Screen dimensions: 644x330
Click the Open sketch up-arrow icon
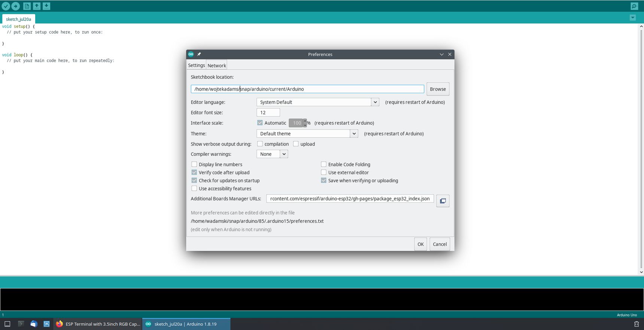click(x=37, y=6)
